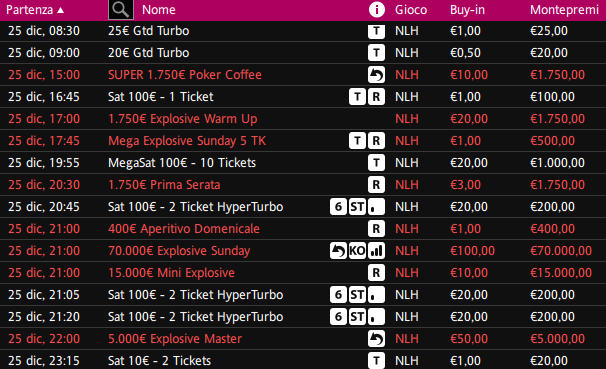Sort tournaments by the Partenza column
Viewport: 606px width, 369px height.
35,10
